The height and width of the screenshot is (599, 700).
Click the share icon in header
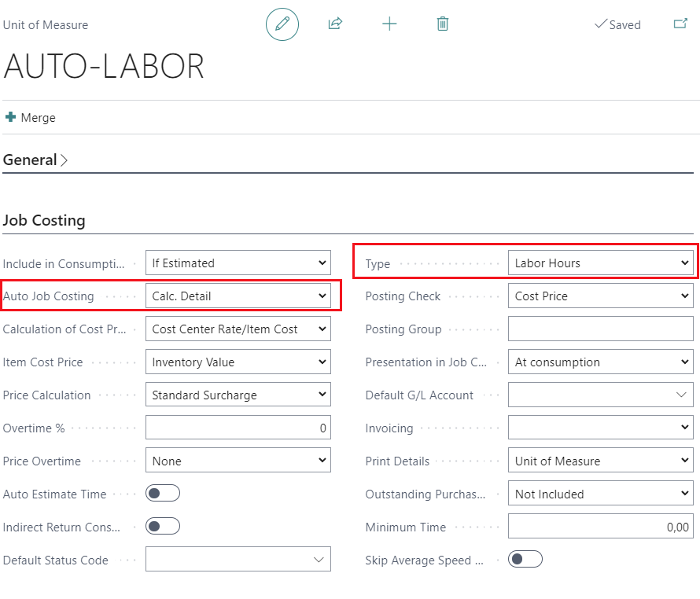coord(335,24)
